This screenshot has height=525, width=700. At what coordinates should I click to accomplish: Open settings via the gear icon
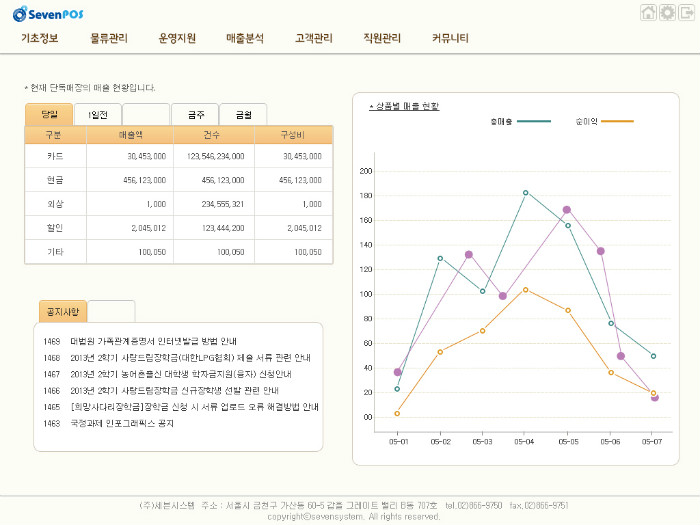(667, 12)
